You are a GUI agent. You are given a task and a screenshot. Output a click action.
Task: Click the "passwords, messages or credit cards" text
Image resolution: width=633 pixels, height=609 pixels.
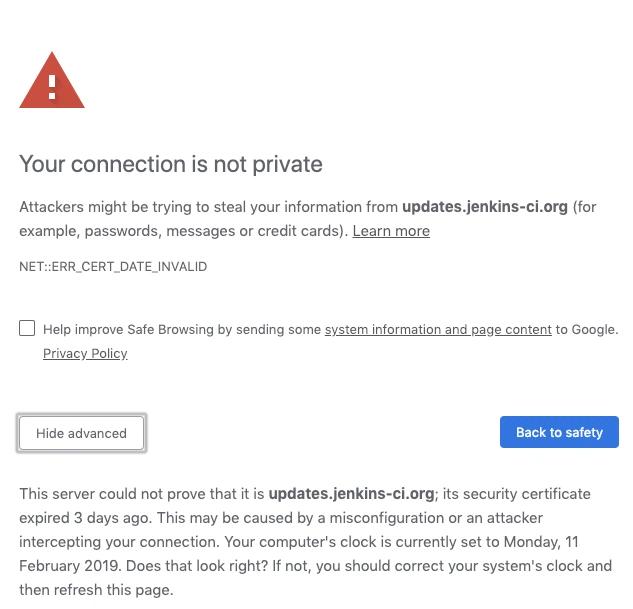(x=215, y=231)
